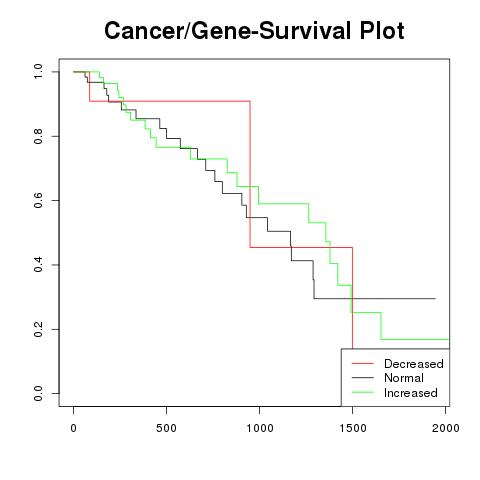Click the red curve's long horizontal plateau near 0.9
480x480 pixels.
coord(170,101)
